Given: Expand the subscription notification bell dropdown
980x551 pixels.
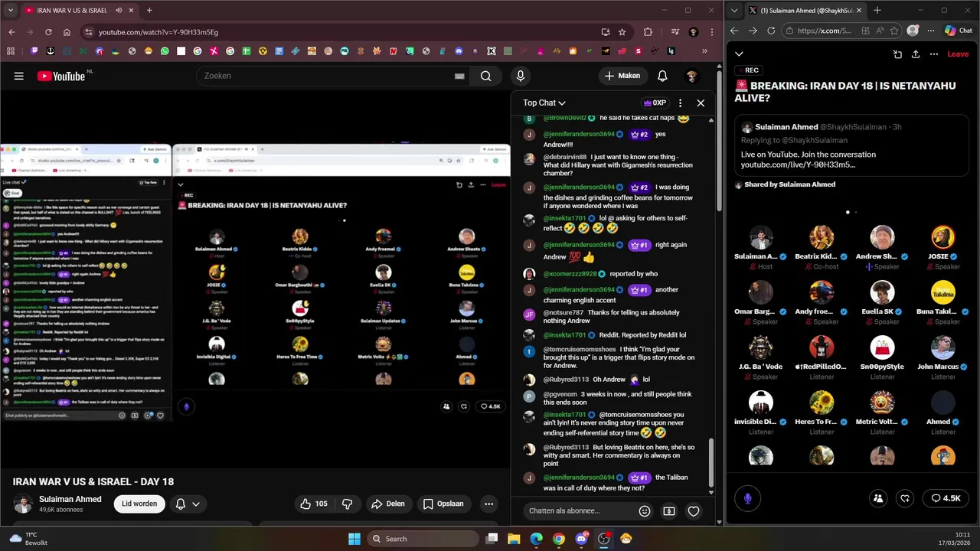Looking at the screenshot, I should click(188, 504).
